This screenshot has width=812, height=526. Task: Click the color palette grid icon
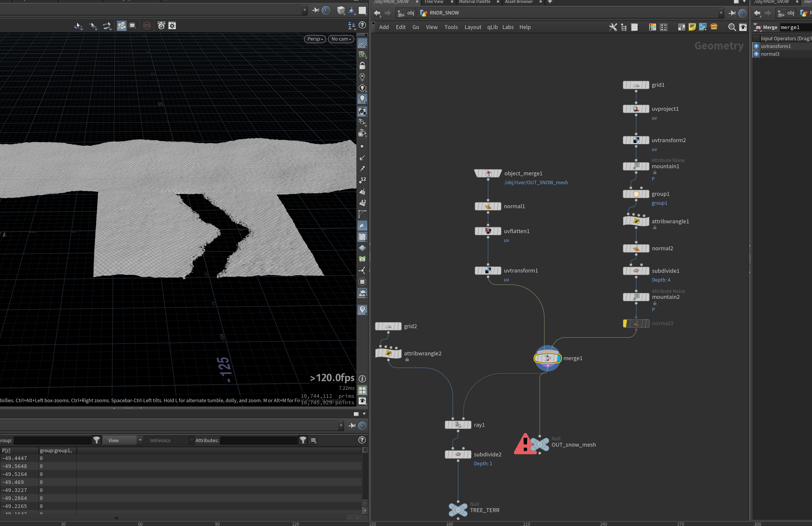tap(652, 27)
